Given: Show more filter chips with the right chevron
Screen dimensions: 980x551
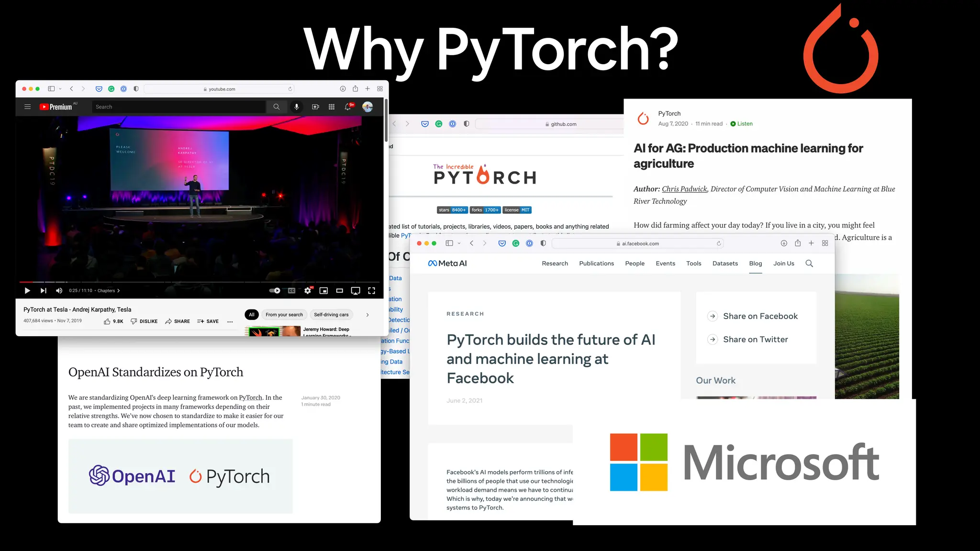Looking at the screenshot, I should click(367, 315).
